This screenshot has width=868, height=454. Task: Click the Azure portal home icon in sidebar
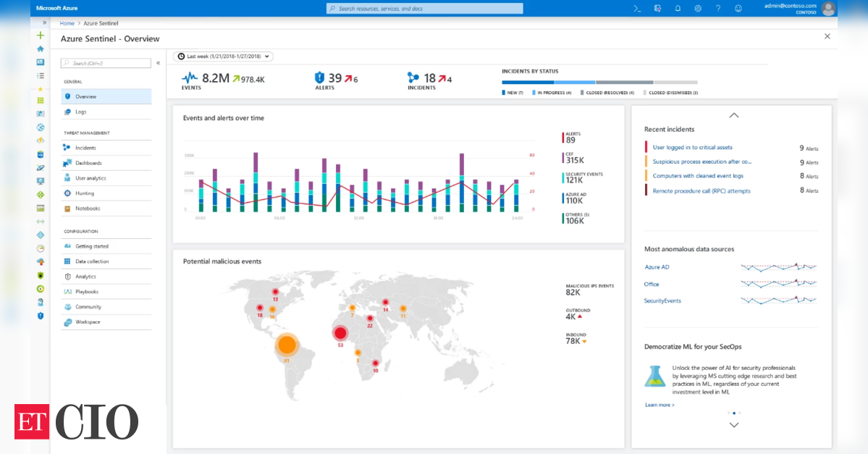click(41, 49)
